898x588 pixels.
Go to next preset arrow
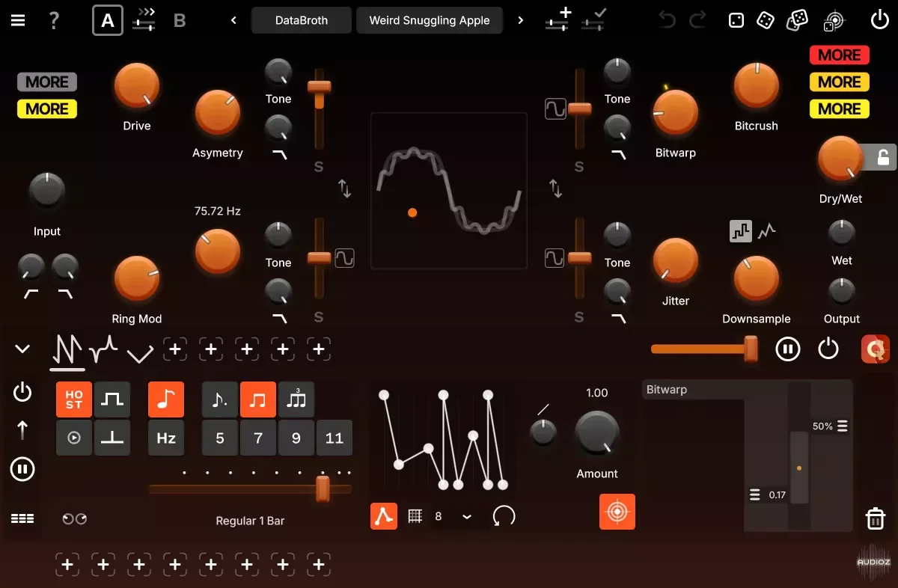[x=521, y=20]
